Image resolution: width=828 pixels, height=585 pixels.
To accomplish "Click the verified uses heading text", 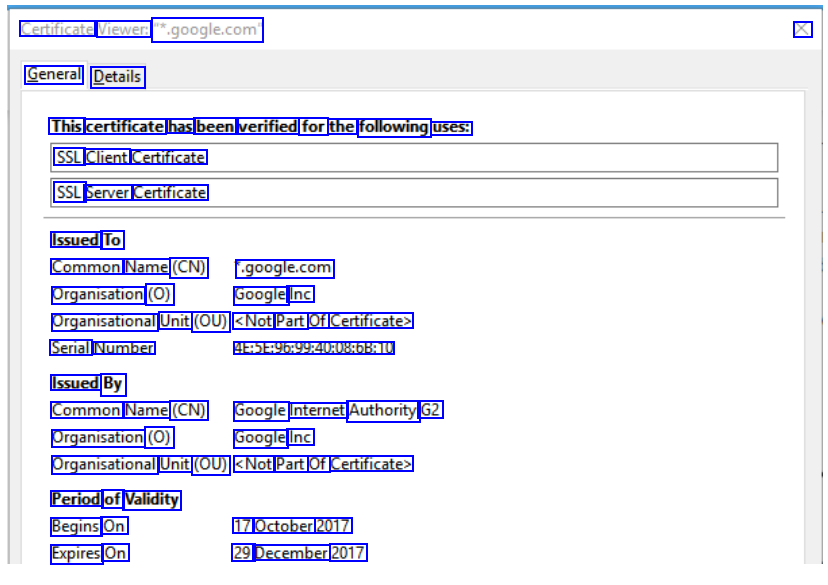I will pos(260,127).
